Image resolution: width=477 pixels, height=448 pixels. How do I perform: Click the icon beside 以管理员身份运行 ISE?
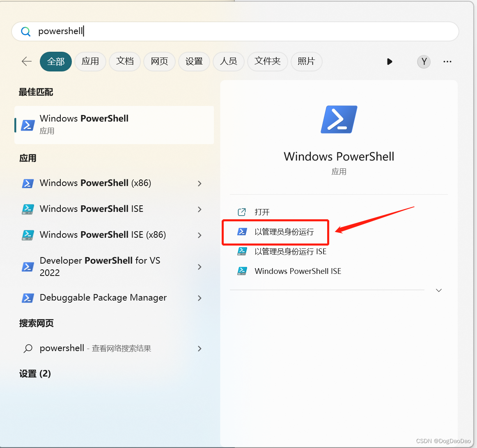coord(242,251)
